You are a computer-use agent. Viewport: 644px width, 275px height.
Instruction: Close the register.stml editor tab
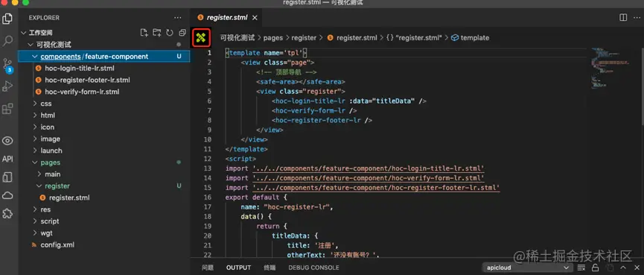[x=255, y=18]
